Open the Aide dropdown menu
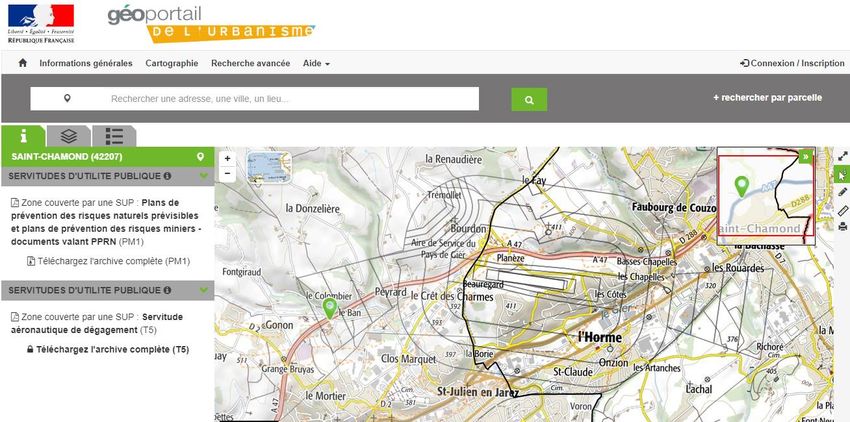 [x=316, y=63]
